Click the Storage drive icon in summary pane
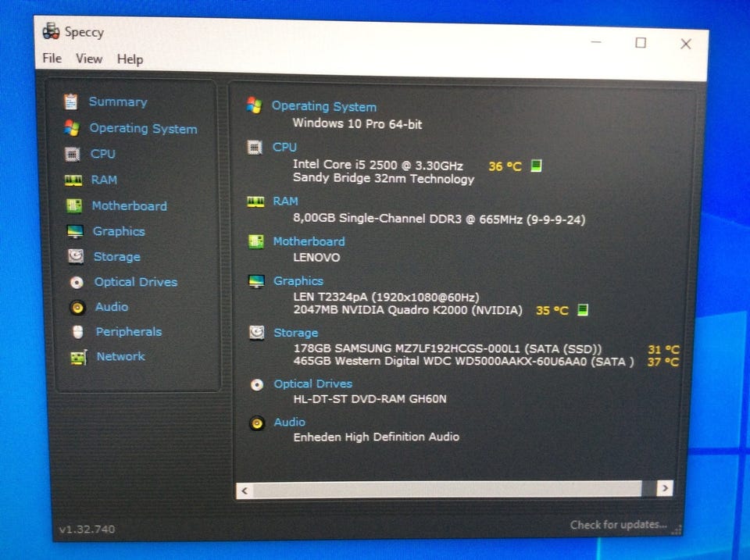 (257, 333)
